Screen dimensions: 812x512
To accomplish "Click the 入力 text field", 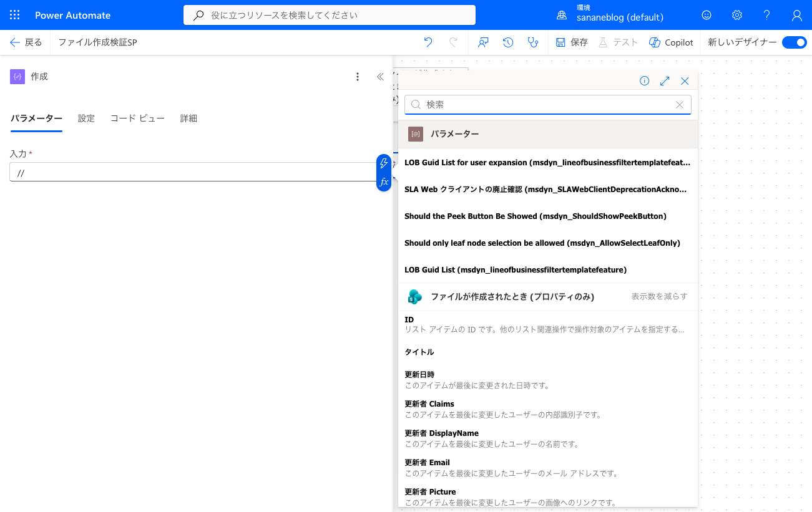I will click(193, 172).
